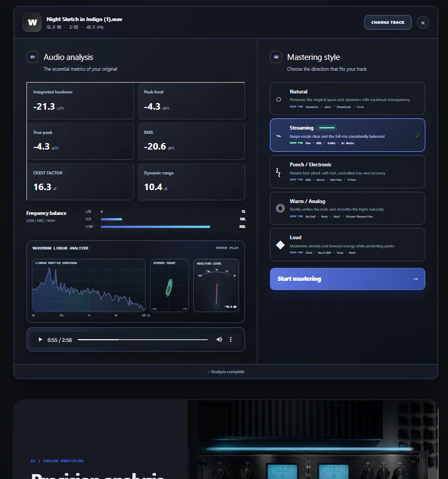Screen dimensions: 448x479
Task: Start mastering the track
Action: [x=348, y=279]
